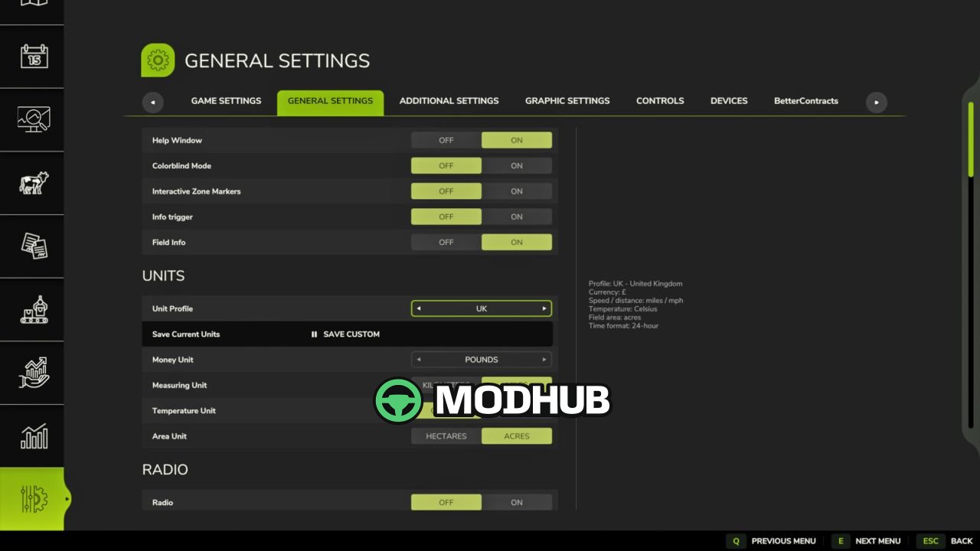Screen dimensions: 980x551
Task: Set Field Info to on
Action: (517, 242)
